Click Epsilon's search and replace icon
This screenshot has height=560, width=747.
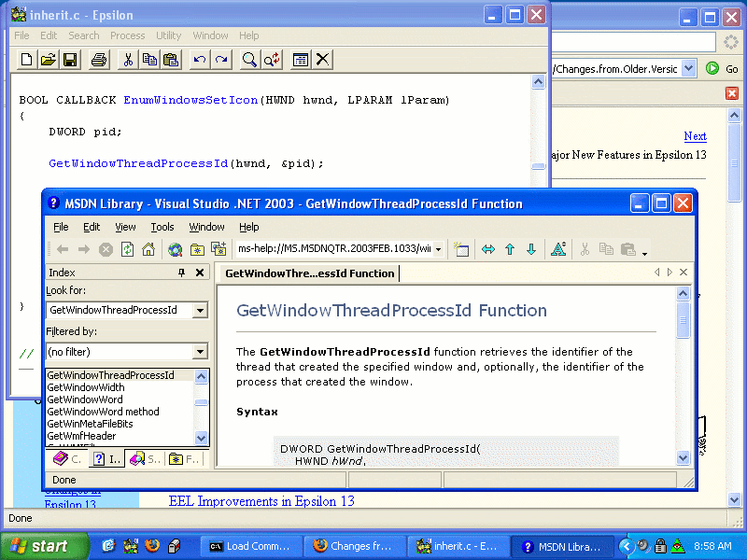click(x=272, y=60)
